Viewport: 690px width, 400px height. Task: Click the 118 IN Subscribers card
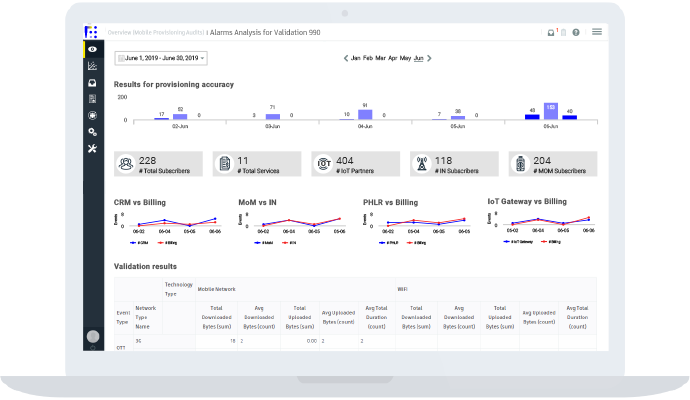tap(455, 164)
